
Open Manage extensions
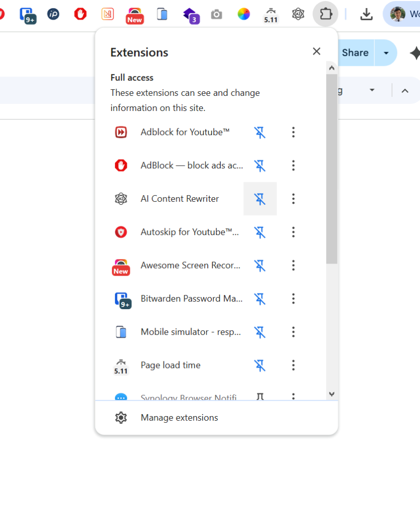coord(179,417)
